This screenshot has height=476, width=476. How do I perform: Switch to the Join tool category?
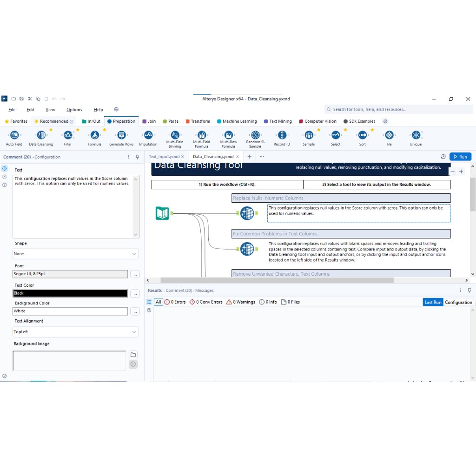tap(149, 121)
